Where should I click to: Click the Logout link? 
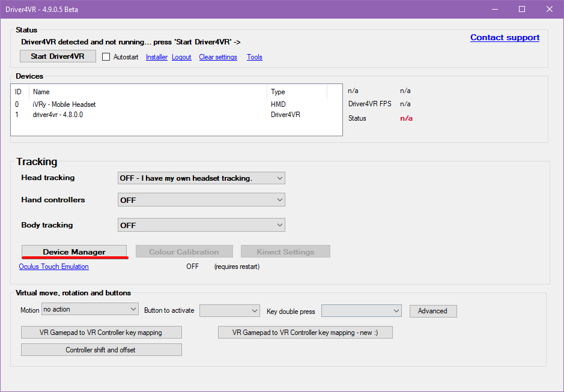[x=181, y=57]
